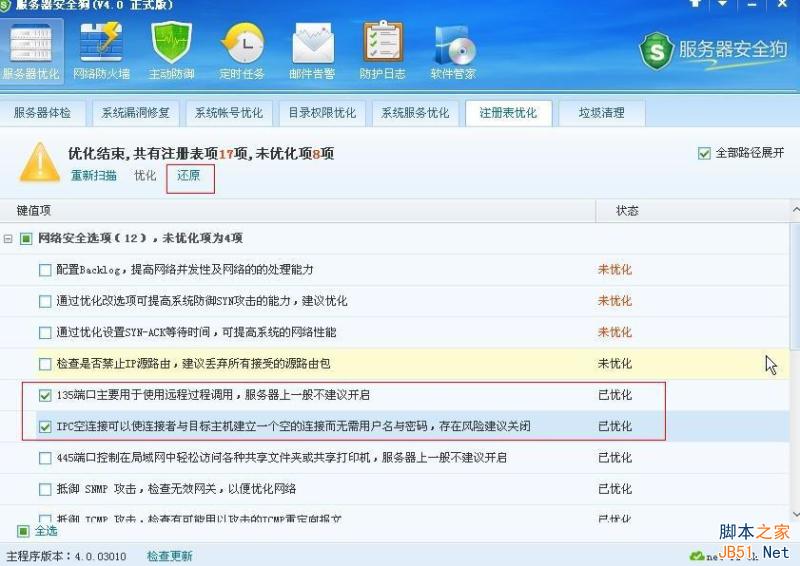Image resolution: width=800 pixels, height=566 pixels.
Task: Check the SYN-ACK等待时间 item checkbox
Action: coord(45,333)
